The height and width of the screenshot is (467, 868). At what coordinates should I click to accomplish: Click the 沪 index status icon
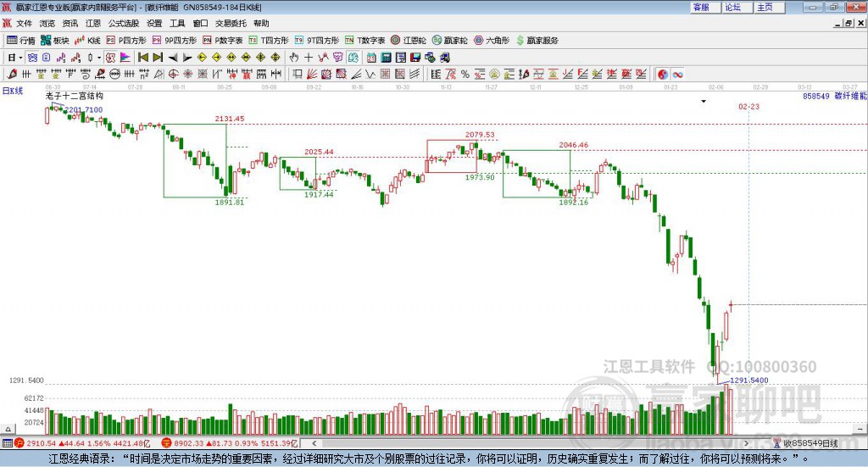[x=19, y=443]
